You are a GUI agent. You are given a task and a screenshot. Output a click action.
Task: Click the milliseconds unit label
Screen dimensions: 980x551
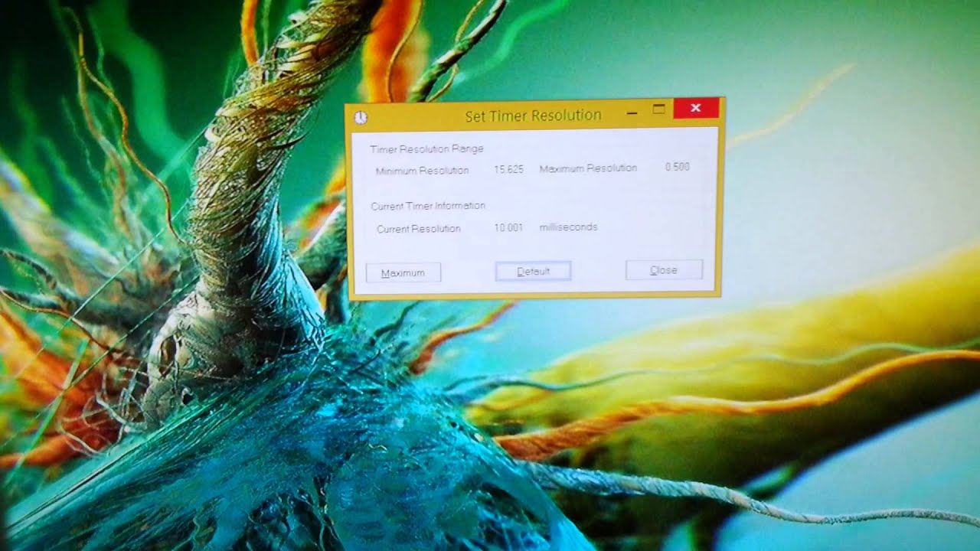(568, 227)
